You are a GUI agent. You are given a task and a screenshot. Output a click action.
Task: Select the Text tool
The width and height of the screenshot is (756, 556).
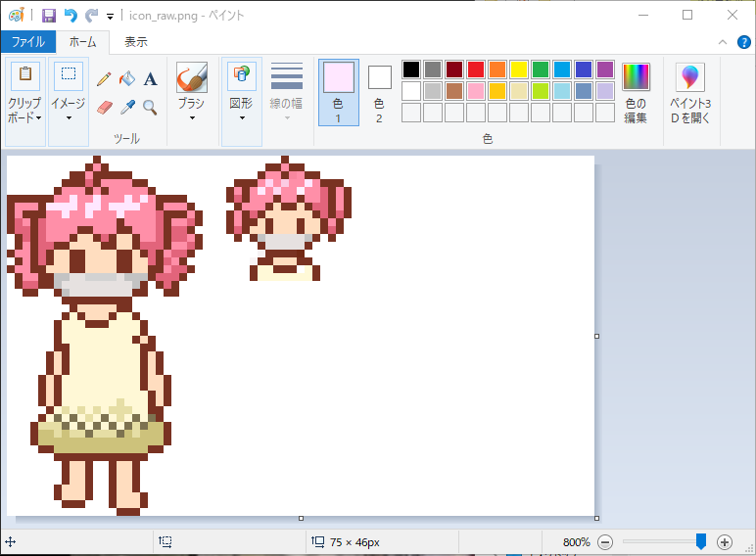(151, 78)
